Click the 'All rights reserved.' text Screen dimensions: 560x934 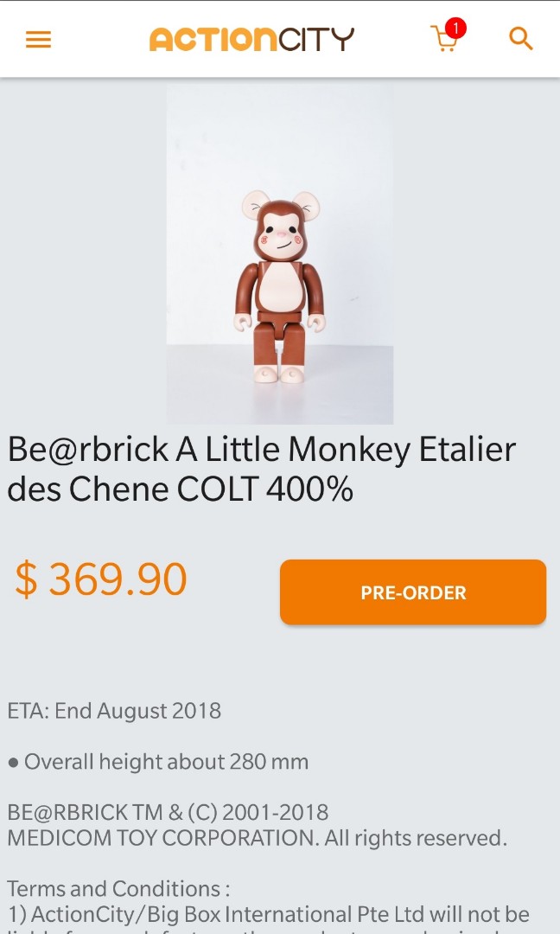pyautogui.click(x=416, y=838)
